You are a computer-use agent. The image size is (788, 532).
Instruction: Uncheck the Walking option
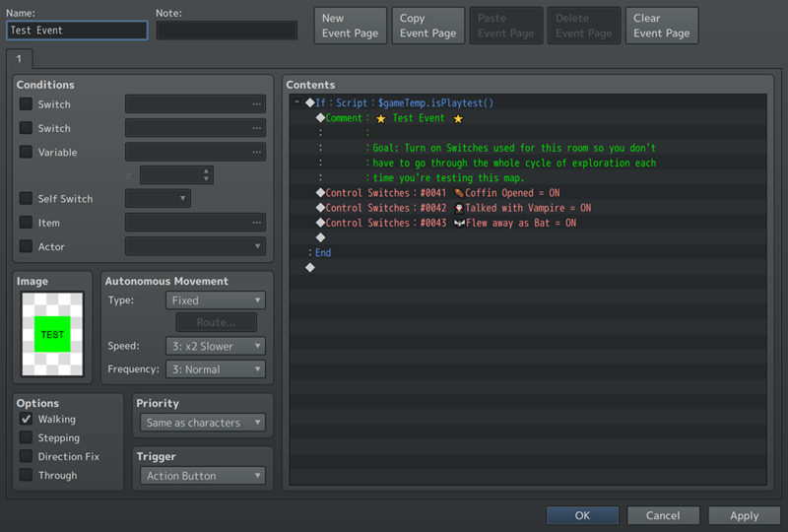point(26,420)
